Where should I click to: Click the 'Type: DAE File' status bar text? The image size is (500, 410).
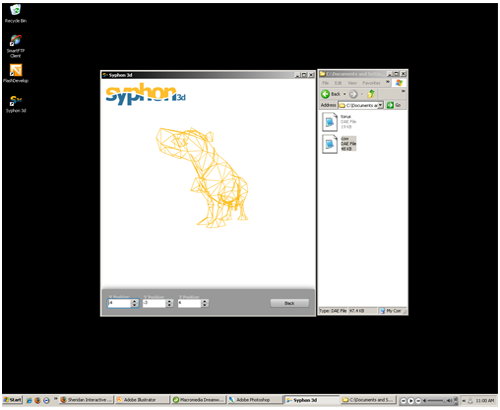click(333, 311)
